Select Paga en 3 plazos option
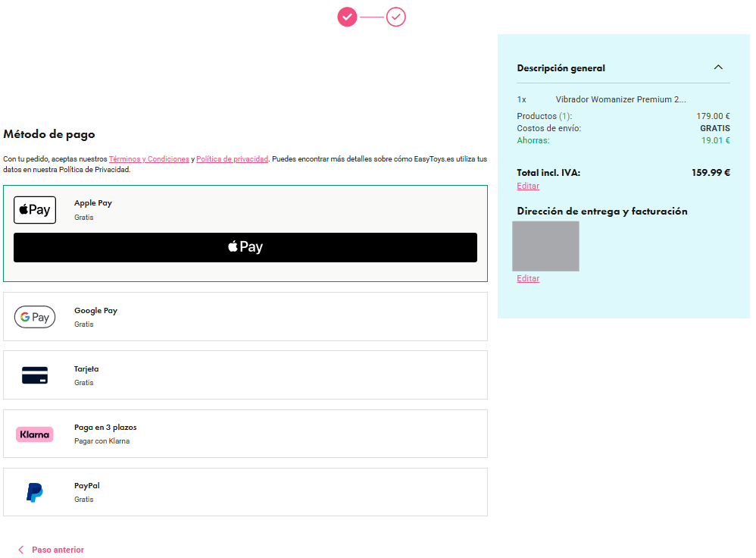The width and height of the screenshot is (756, 558). click(x=245, y=434)
